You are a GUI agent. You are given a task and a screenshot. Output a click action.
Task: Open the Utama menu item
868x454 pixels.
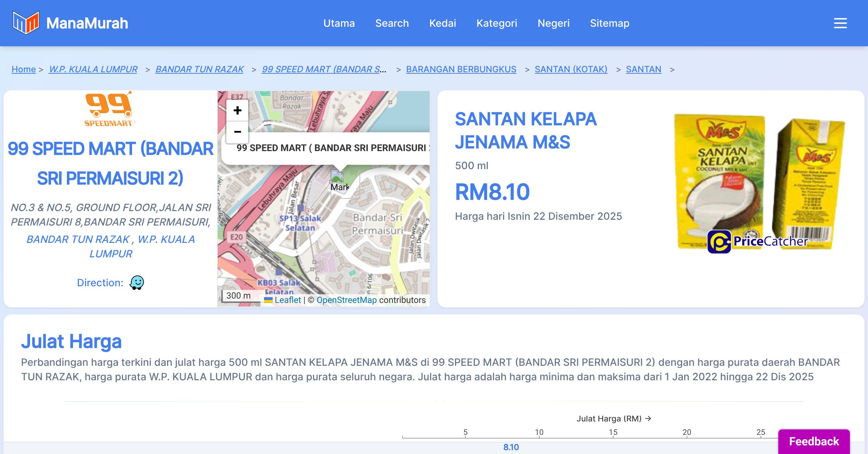click(339, 23)
